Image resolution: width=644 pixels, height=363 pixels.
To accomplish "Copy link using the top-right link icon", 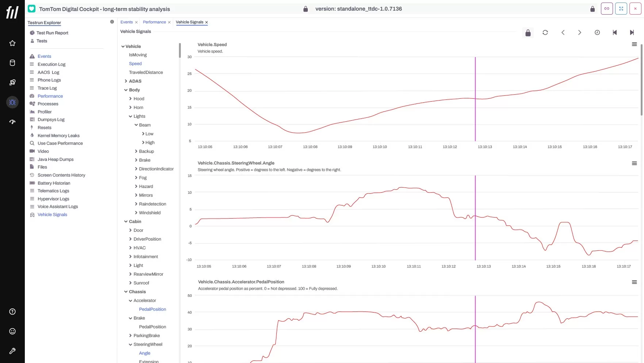I will pos(607,9).
